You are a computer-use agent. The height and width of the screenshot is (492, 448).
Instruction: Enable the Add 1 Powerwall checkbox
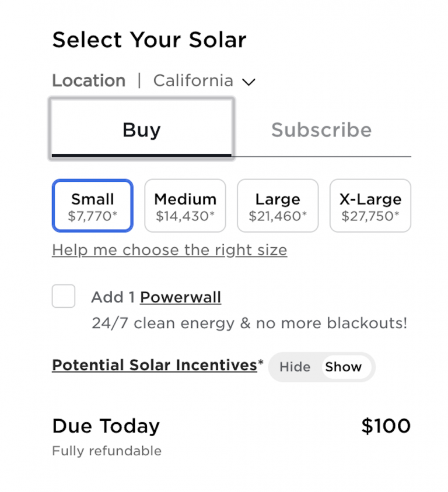click(64, 296)
